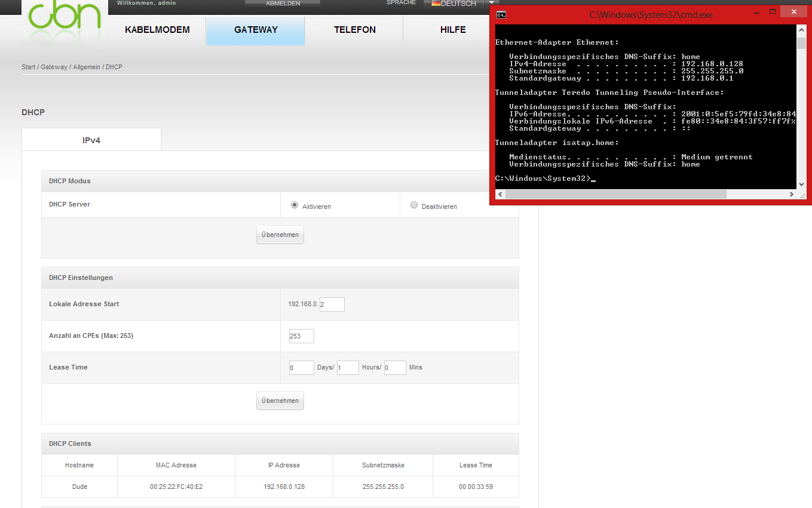Click the Willkommen, admin text
Viewport: 812px width, 508px height.
pyautogui.click(x=146, y=3)
